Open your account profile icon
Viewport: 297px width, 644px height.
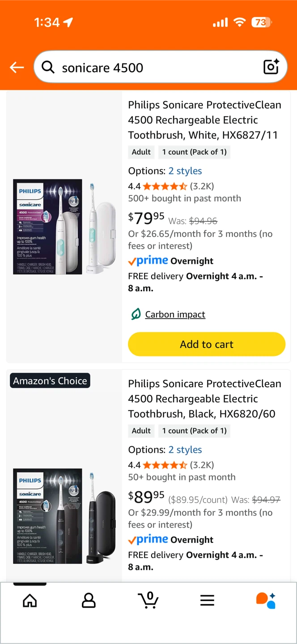(89, 600)
